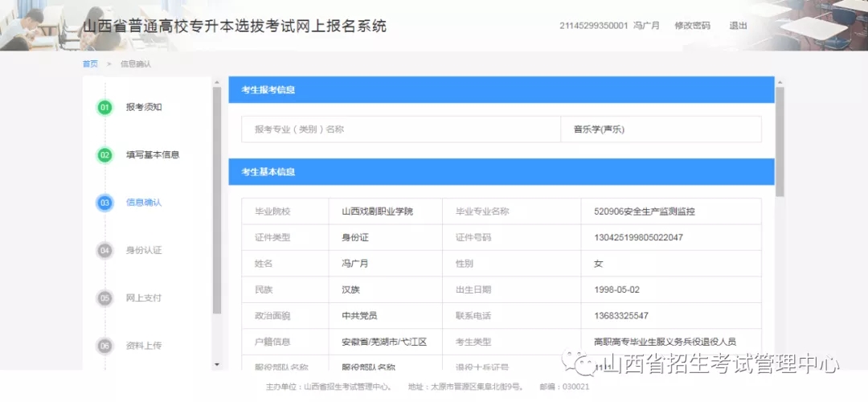
Task: Click the 高职高专毕业生服义务兵役退役人员 cell
Action: tap(665, 342)
